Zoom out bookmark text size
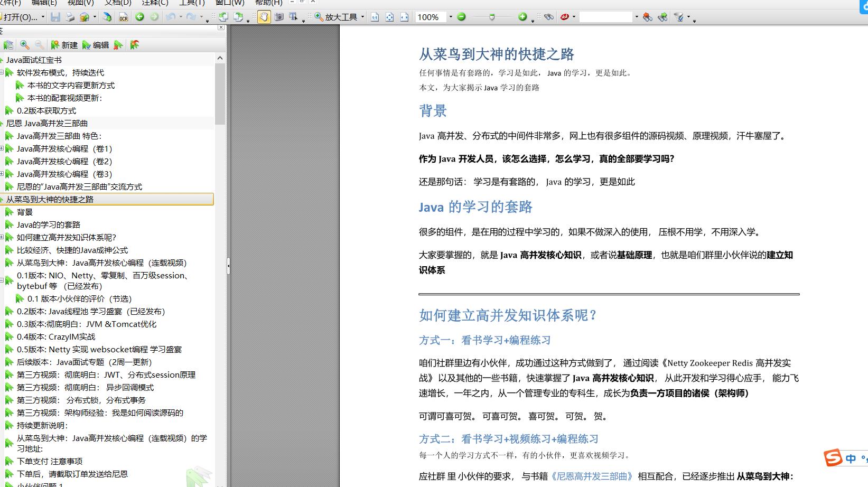This screenshot has width=868, height=487. [x=39, y=45]
